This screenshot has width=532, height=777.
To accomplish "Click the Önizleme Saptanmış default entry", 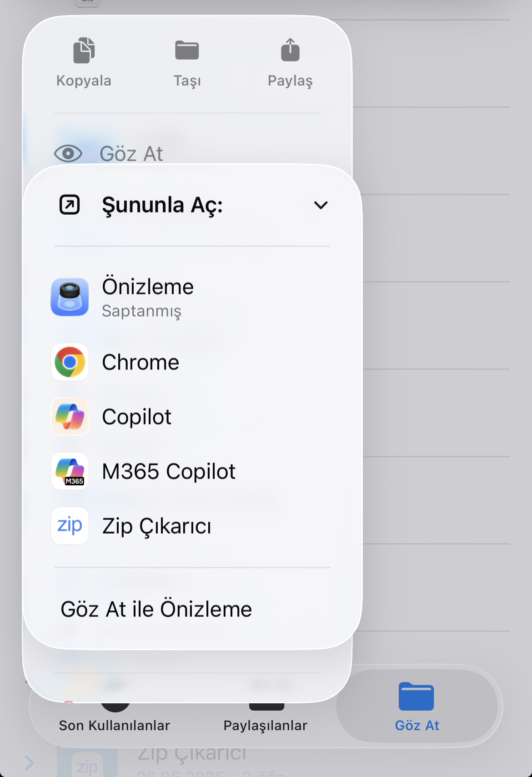I will [x=192, y=297].
